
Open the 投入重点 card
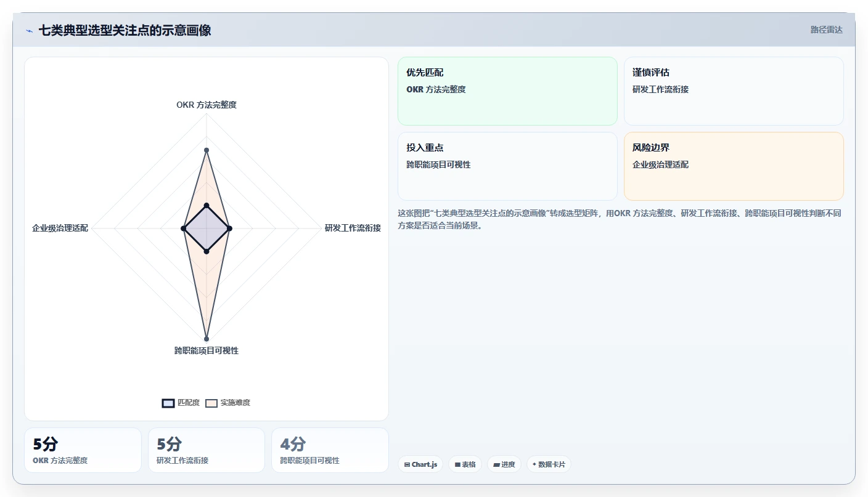pyautogui.click(x=507, y=166)
